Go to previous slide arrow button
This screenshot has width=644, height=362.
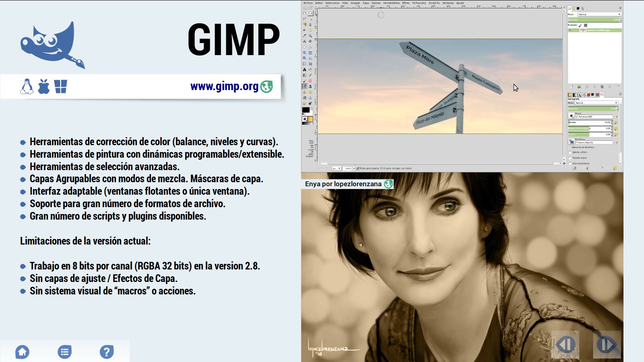[x=565, y=344]
